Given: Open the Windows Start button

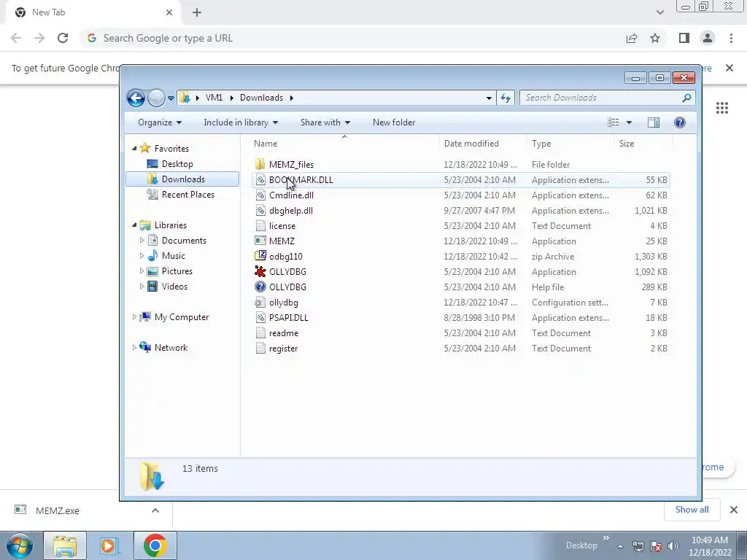Looking at the screenshot, I should (x=20, y=545).
